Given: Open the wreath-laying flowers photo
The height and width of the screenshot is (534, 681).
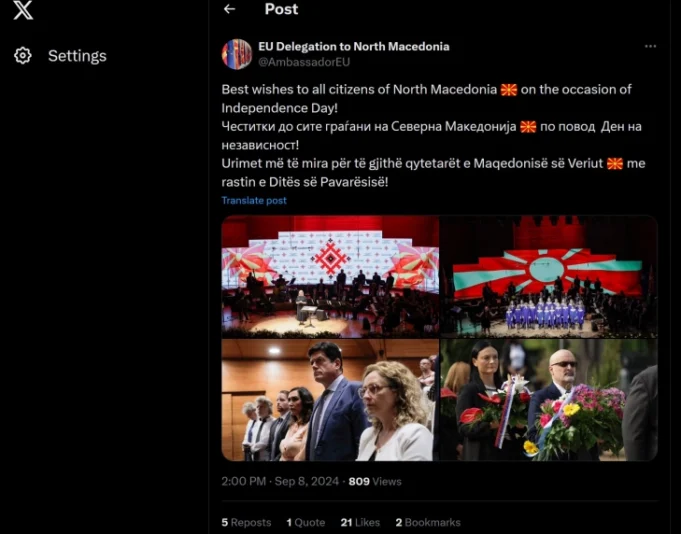Looking at the screenshot, I should [549, 400].
